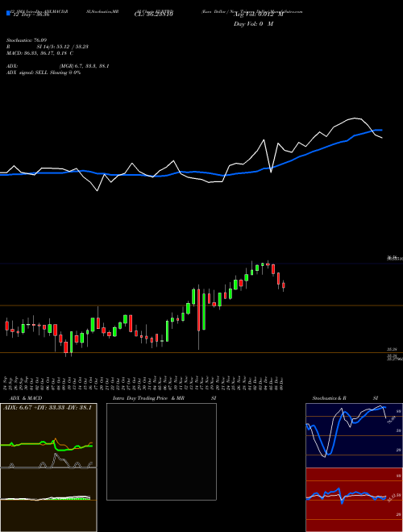403x532 pixels.
Task: Click the Intra Day Trading Price label
Action: click(140, 398)
